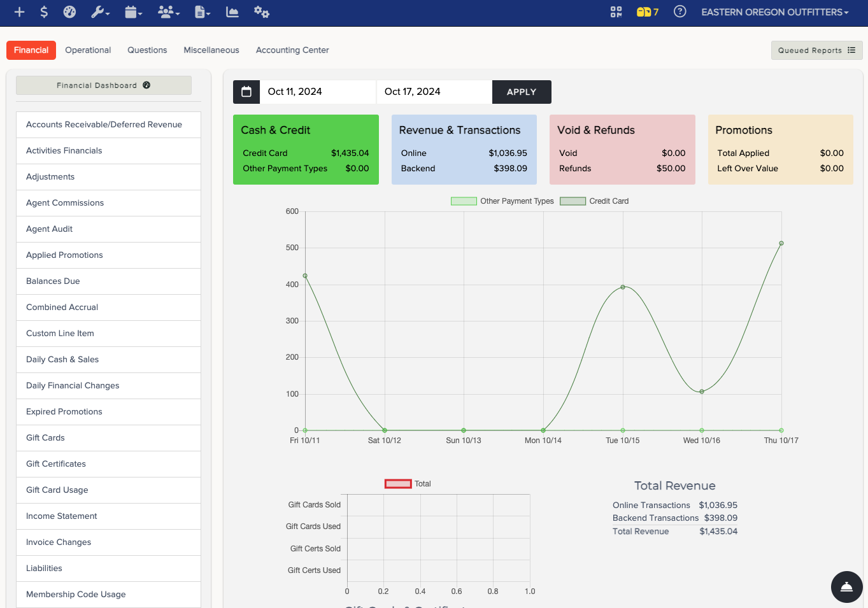Click the APPLY button
868x608 pixels.
coord(522,92)
